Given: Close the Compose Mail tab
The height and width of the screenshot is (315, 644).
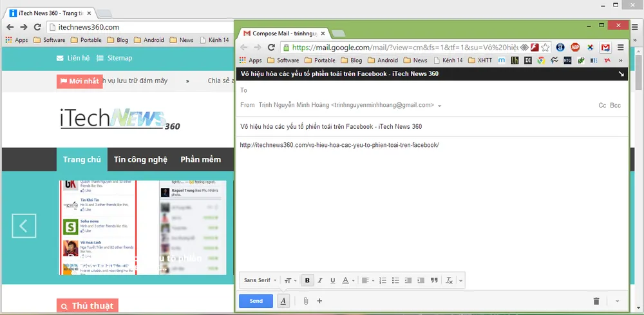Looking at the screenshot, I should tap(323, 33).
